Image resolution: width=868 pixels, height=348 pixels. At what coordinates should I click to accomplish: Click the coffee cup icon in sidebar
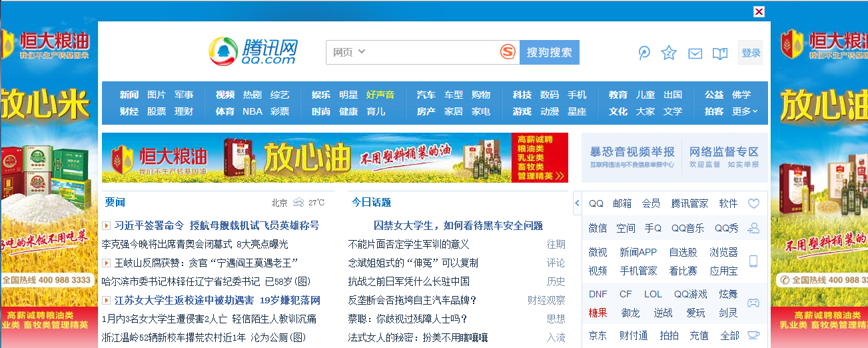(x=753, y=335)
